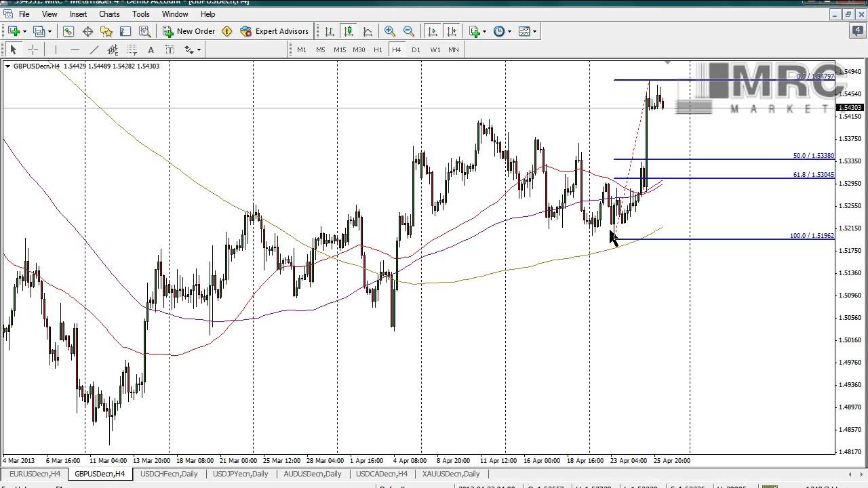Switch to line chart mode
Viewport: 868px width, 488px height.
point(368,31)
